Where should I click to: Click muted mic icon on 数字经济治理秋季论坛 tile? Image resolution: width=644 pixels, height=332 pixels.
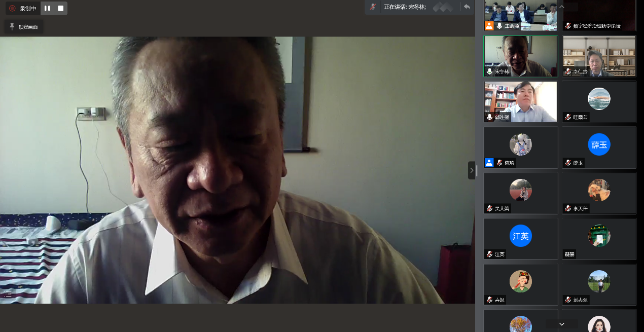tap(568, 26)
